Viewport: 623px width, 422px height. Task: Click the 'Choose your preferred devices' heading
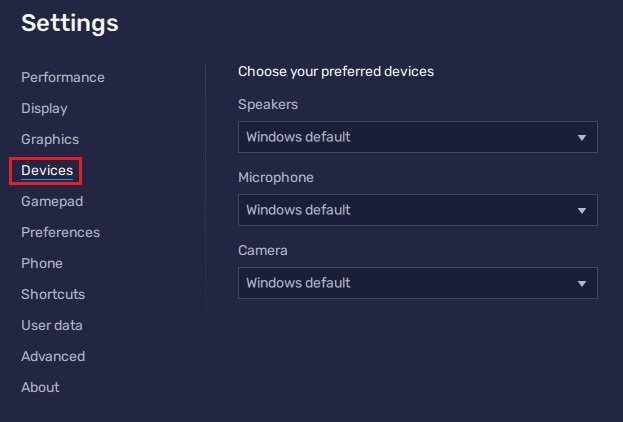[x=335, y=72]
